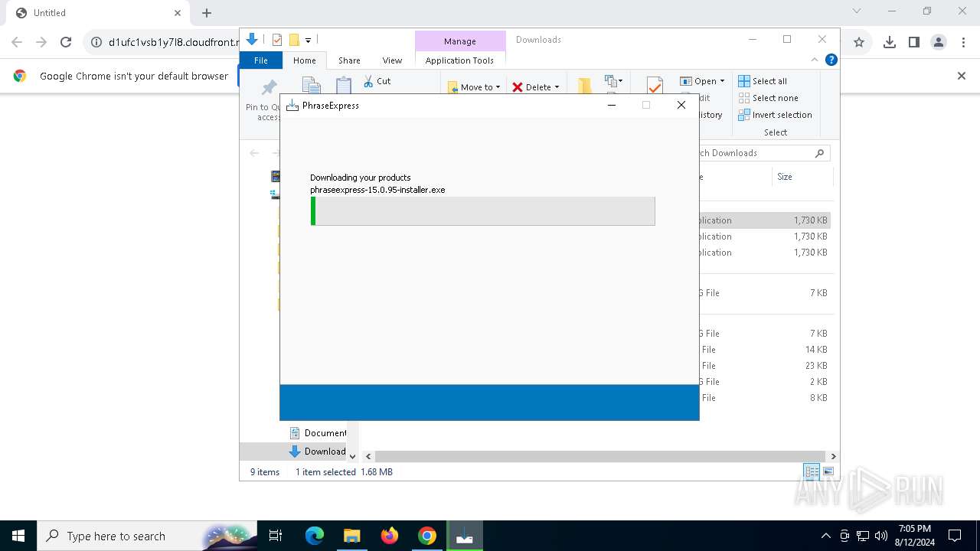Open the New item dropdown in Explorer ribbon

pyautogui.click(x=613, y=80)
